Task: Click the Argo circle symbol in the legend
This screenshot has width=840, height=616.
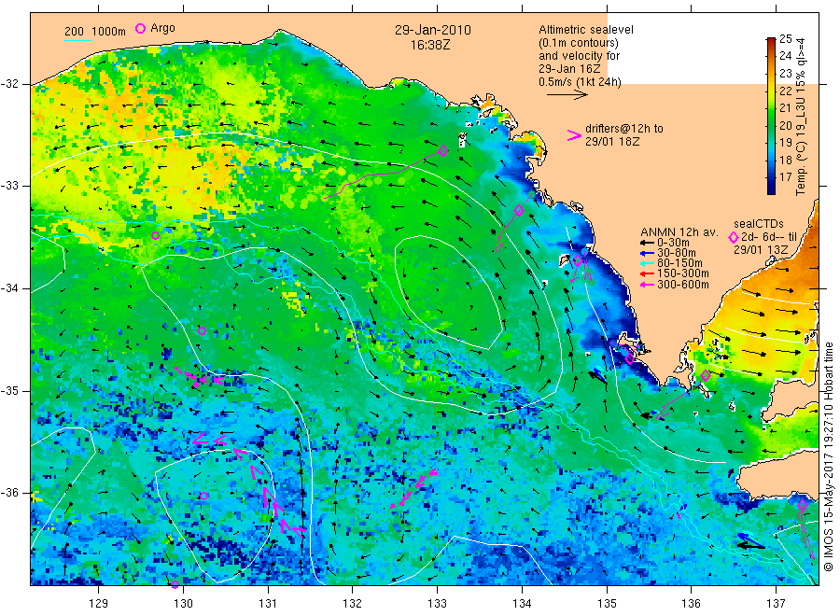Action: [140, 28]
